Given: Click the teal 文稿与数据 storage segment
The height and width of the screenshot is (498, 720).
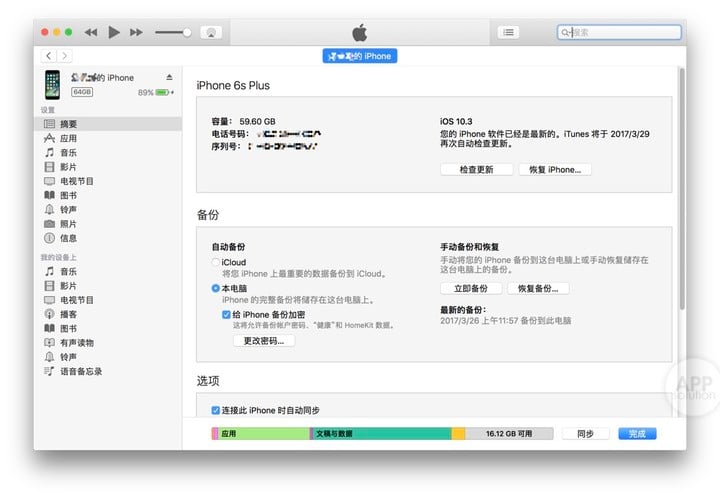Looking at the screenshot, I should click(381, 434).
